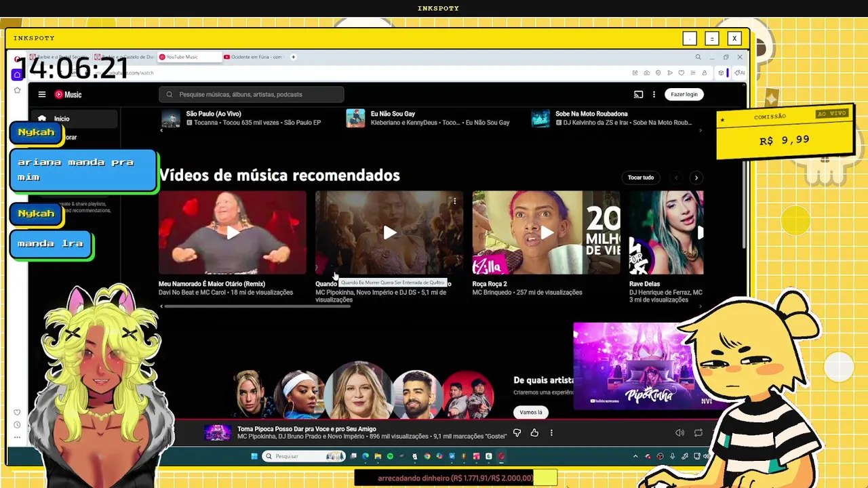Open Spotify from the taskbar

tap(390, 456)
